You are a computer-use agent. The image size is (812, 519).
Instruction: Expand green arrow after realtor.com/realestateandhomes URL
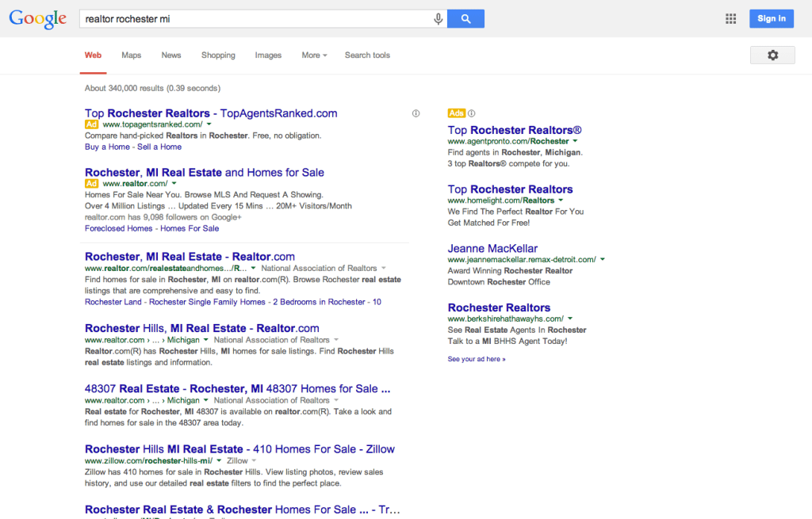(253, 268)
